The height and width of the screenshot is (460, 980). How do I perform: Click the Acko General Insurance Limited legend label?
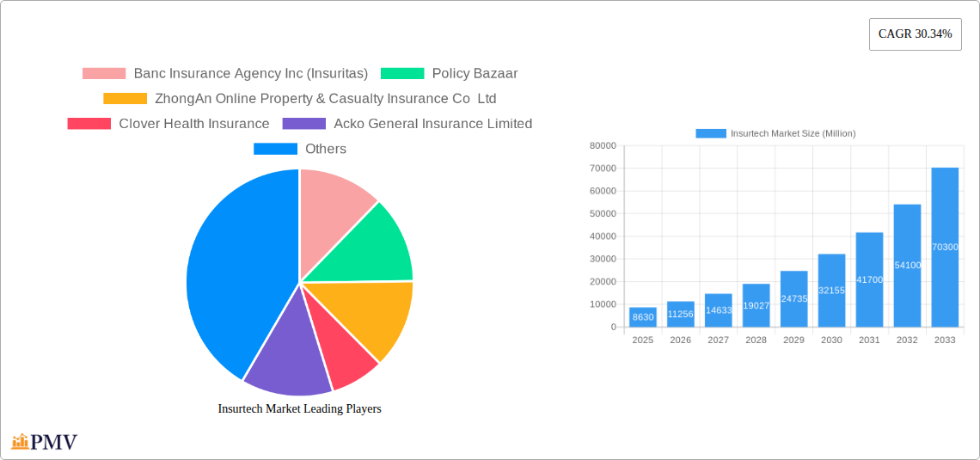pos(433,124)
